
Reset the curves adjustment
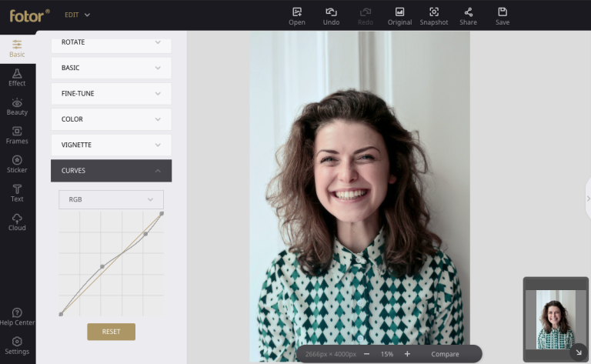pyautogui.click(x=111, y=332)
